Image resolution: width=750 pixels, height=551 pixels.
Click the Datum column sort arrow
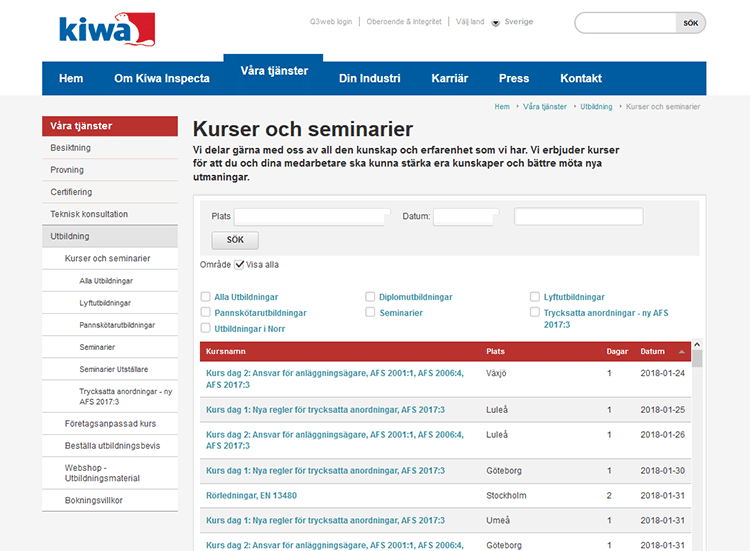point(682,352)
